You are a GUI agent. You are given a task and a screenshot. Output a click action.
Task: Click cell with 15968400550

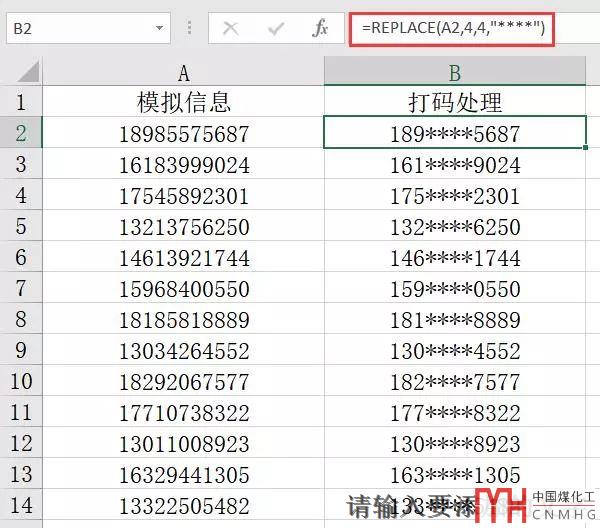183,287
